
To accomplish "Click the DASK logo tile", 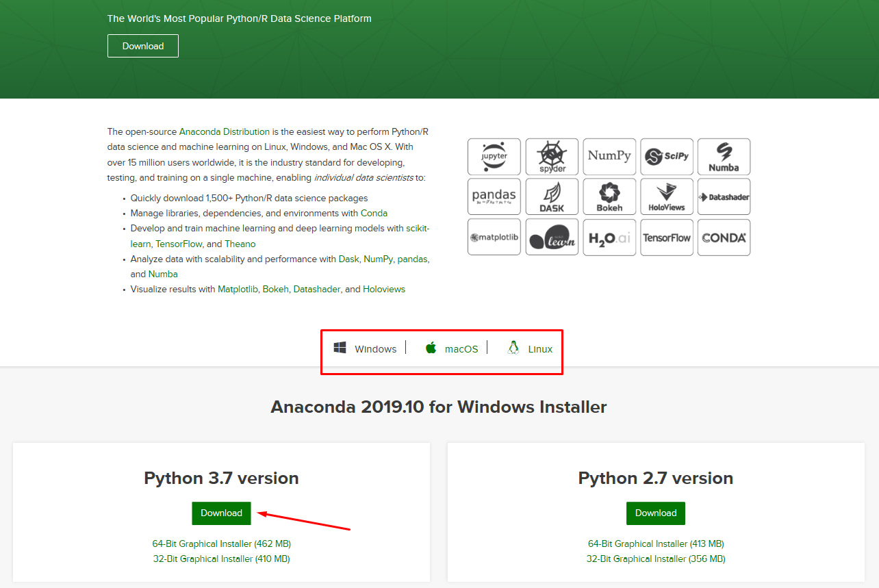I will click(552, 197).
